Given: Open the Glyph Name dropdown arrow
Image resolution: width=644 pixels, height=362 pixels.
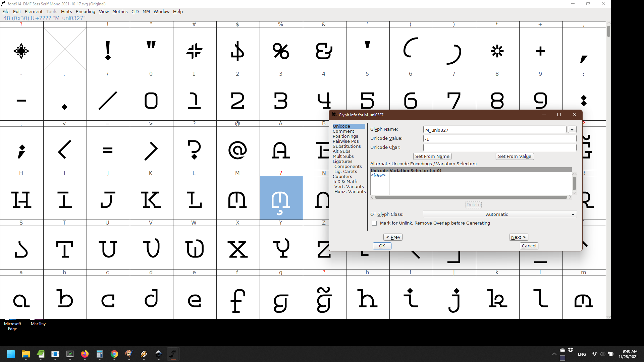Looking at the screenshot, I should click(572, 129).
